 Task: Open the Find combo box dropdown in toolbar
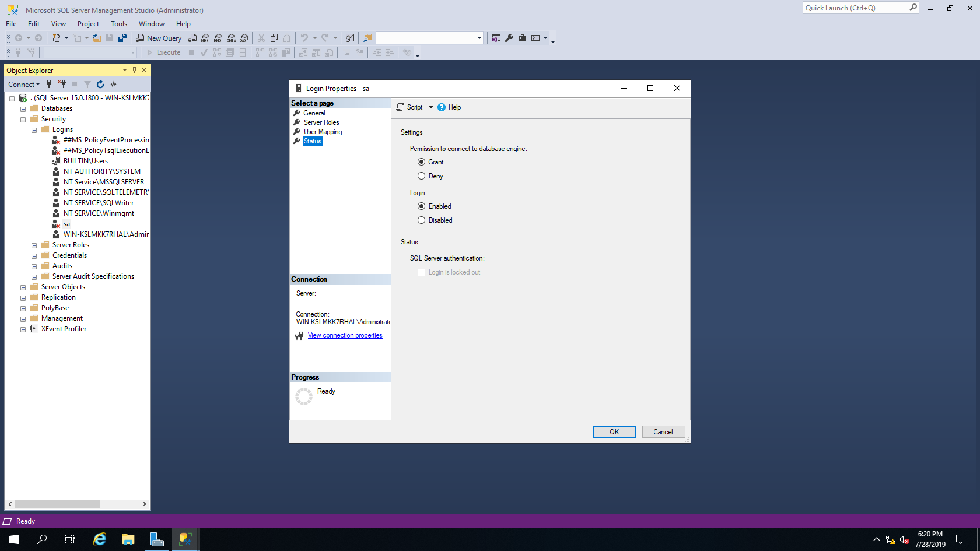[480, 38]
